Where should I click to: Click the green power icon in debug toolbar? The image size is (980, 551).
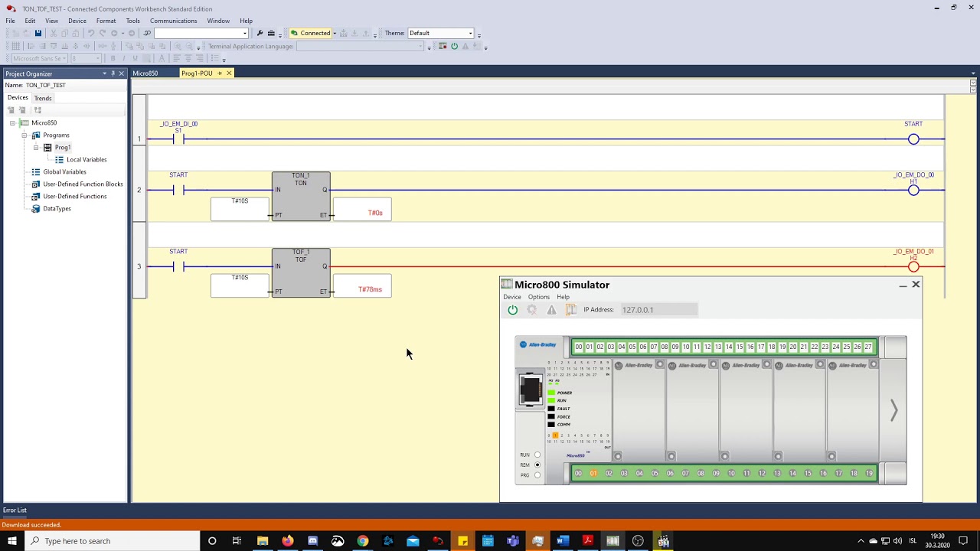click(454, 46)
